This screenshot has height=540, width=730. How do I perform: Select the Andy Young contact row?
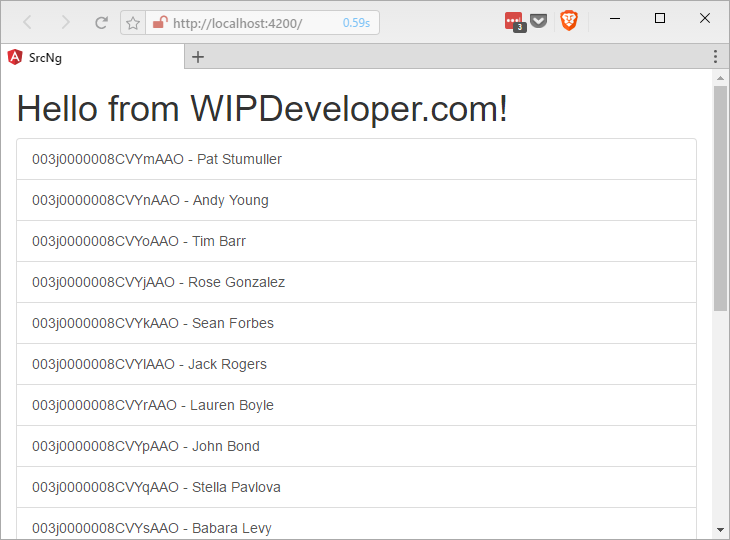[357, 200]
